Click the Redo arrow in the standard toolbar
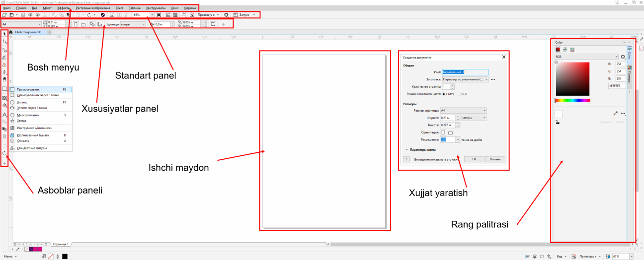 pos(89,15)
